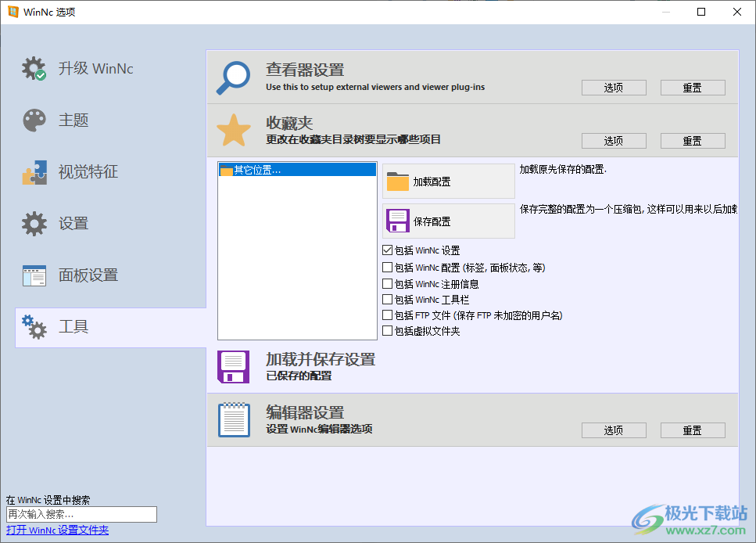Click the folder icon of 加载配置
Viewport: 756px width, 543px height.
coord(398,182)
